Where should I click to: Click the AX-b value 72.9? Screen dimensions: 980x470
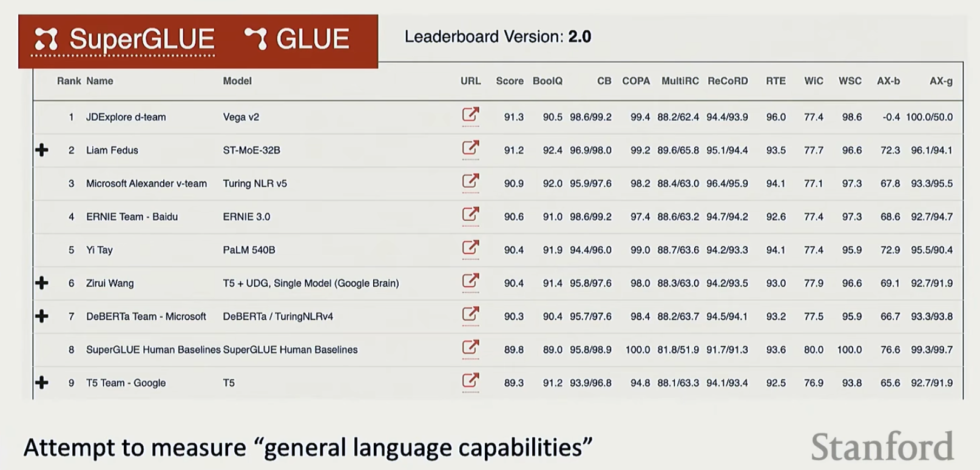(x=890, y=250)
